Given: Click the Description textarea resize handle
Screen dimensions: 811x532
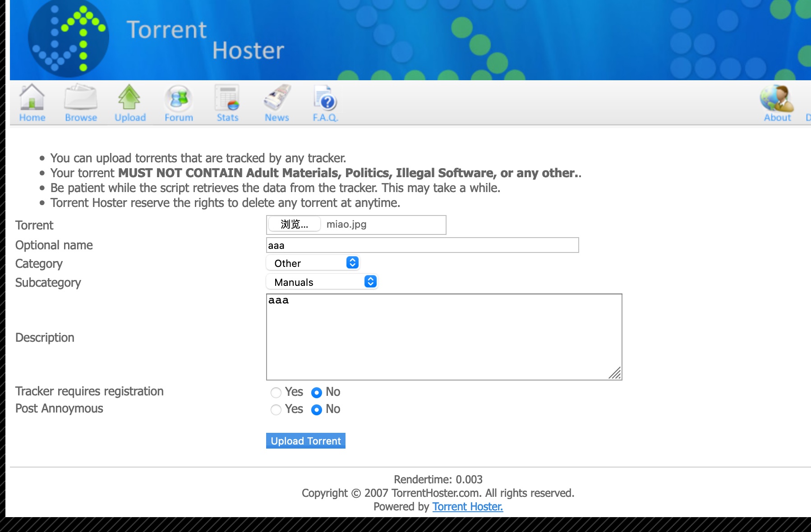Looking at the screenshot, I should click(x=615, y=373).
